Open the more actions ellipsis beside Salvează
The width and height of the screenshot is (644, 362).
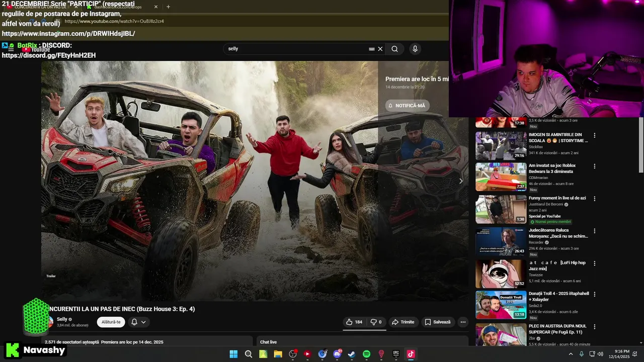coord(463,322)
